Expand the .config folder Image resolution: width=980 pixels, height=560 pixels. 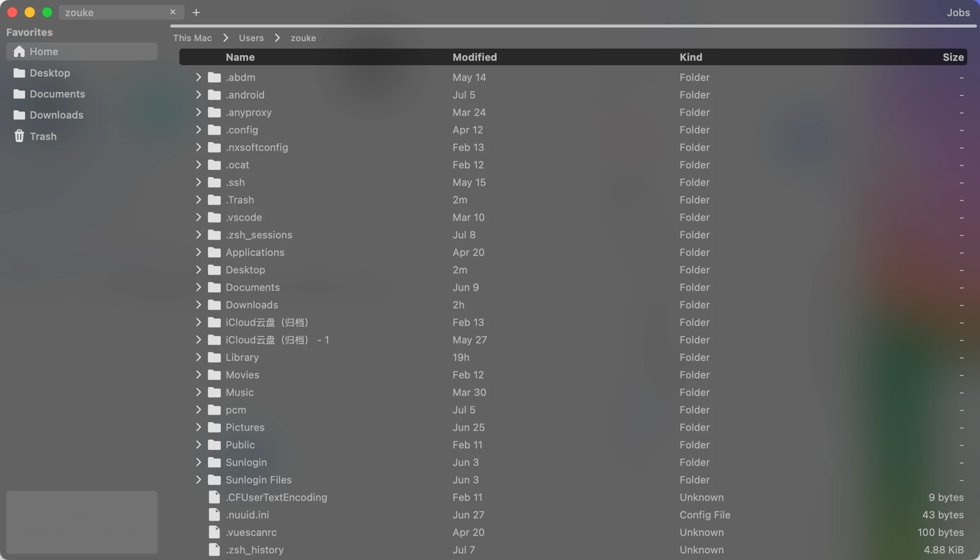click(x=198, y=130)
